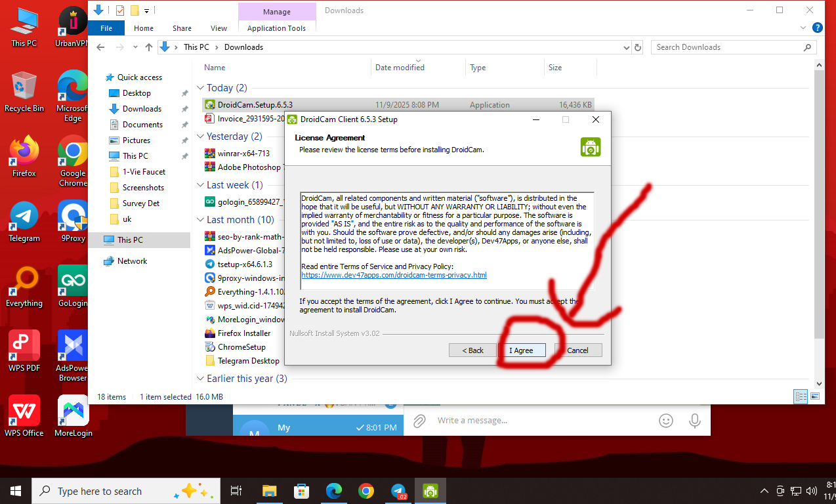Click the Up one level arrow
The width and height of the screenshot is (836, 504).
click(x=149, y=47)
